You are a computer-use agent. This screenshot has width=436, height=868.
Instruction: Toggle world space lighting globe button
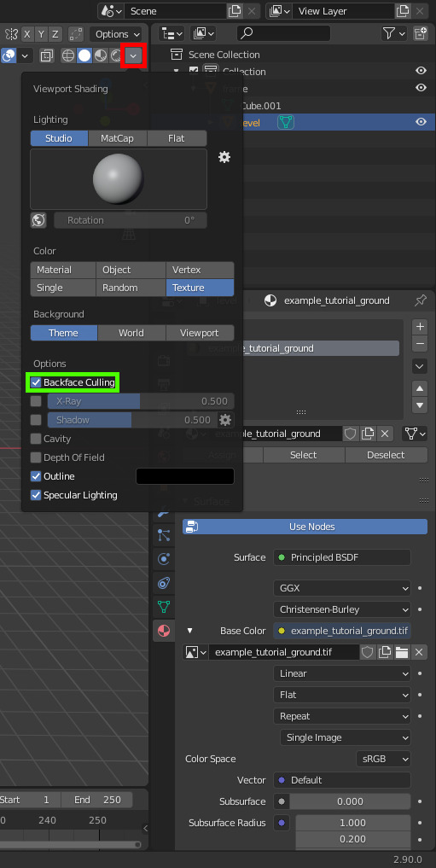coord(38,220)
